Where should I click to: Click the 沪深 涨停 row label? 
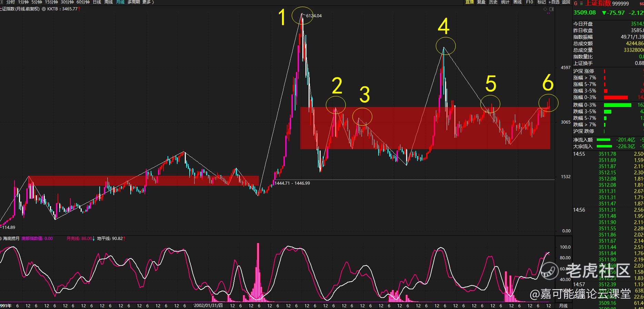coord(584,71)
